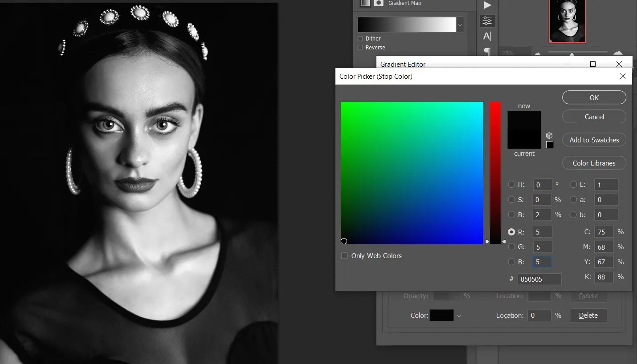Viewport: 637px width, 364px height.
Task: Click the small mountains zoom-out icon
Action: pos(538,53)
